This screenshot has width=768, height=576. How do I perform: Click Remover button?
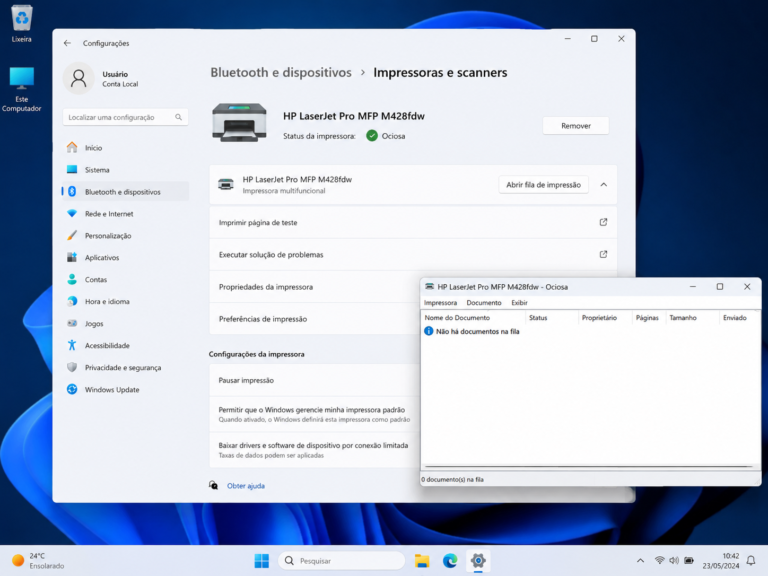point(576,126)
